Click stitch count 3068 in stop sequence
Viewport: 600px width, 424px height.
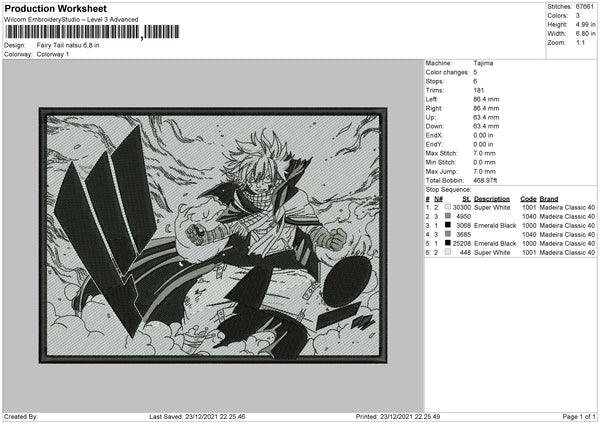click(x=464, y=225)
